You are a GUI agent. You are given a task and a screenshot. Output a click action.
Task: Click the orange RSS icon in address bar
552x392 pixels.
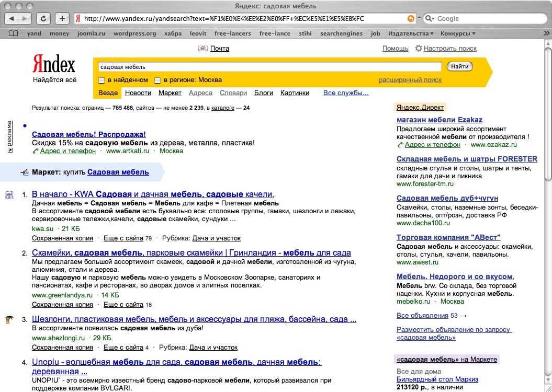tap(411, 18)
